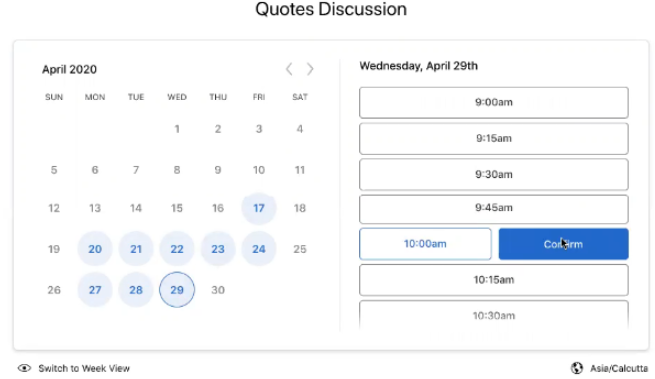Click the eye icon for week view
Screen dimensions: 655x379
[x=24, y=368]
